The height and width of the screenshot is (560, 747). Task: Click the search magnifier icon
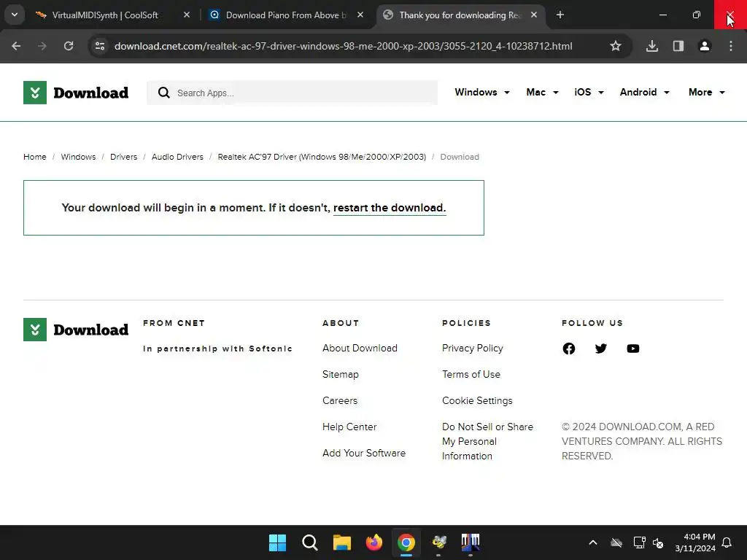click(x=164, y=93)
